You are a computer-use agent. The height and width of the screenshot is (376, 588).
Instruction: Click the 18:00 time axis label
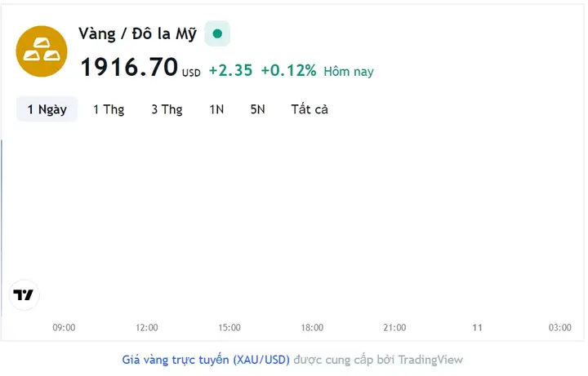(312, 328)
